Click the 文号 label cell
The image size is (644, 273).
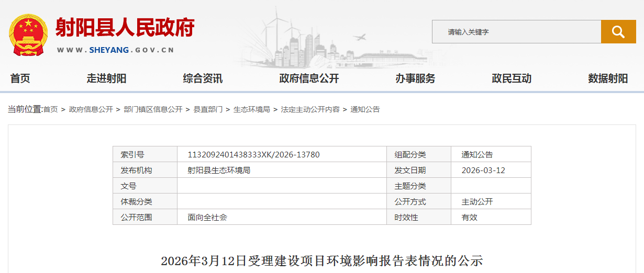pyautogui.click(x=145, y=186)
